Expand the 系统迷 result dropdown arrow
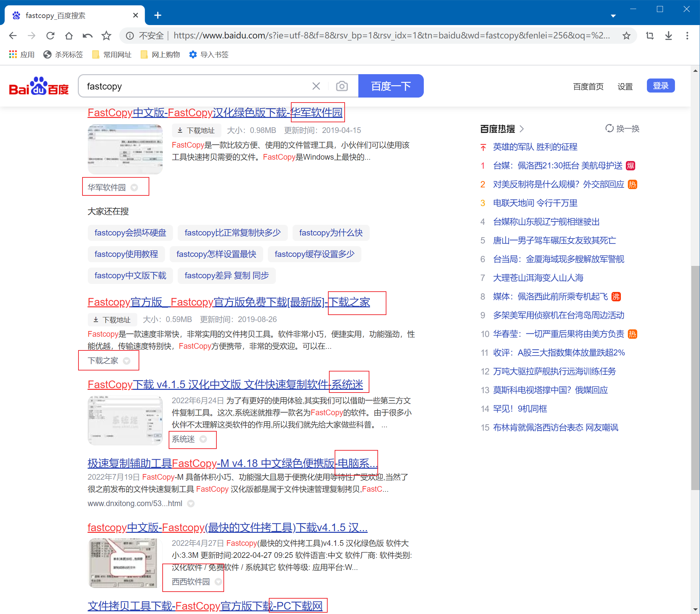This screenshot has height=614, width=700. pyautogui.click(x=203, y=439)
